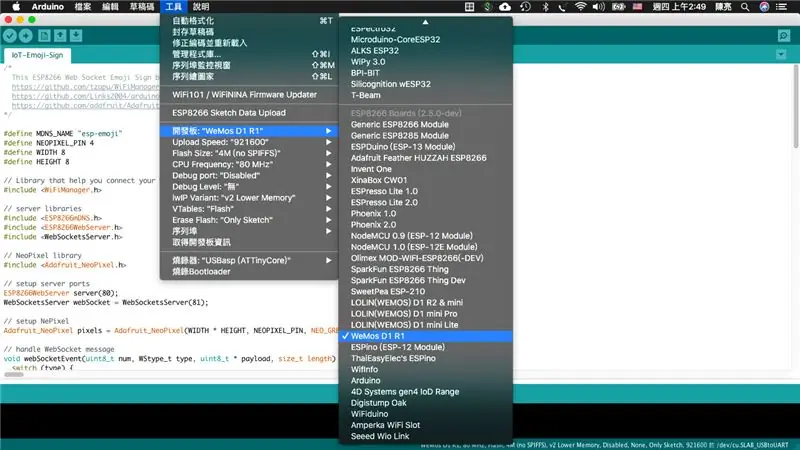Choose 封存草稿碼 menu entry
800x450 pixels.
(x=249, y=32)
